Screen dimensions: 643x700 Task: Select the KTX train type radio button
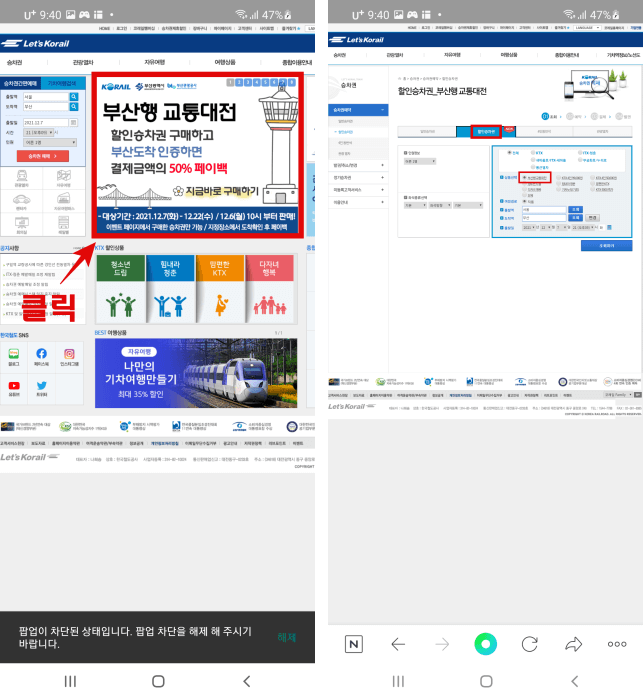(x=533, y=153)
